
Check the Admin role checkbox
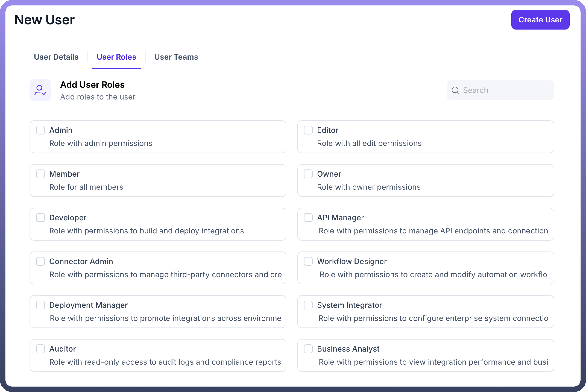[x=40, y=130]
